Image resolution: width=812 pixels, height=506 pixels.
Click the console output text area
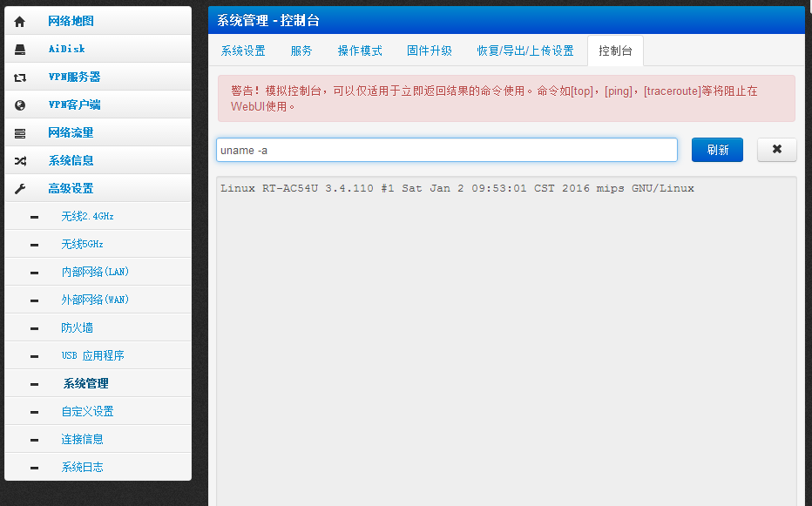tap(506, 341)
